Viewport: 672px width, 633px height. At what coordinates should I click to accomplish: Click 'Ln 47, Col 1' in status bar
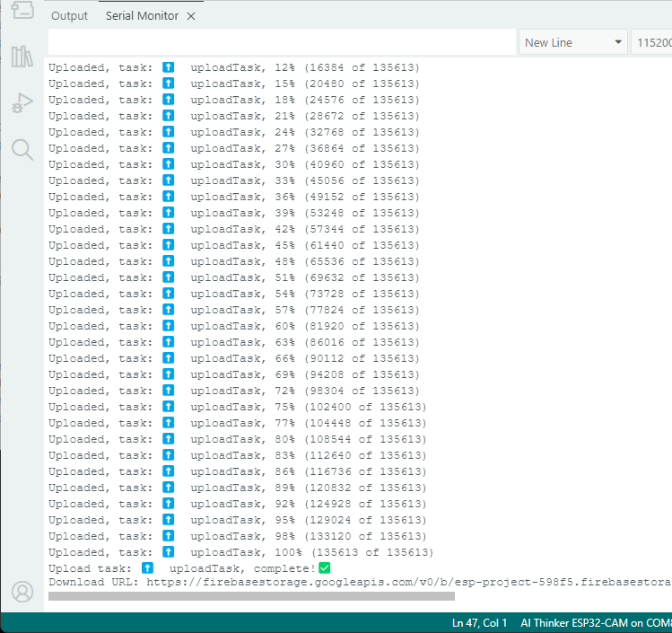(480, 623)
